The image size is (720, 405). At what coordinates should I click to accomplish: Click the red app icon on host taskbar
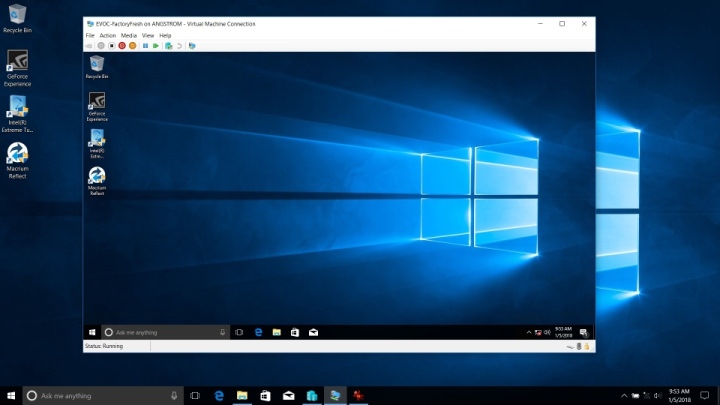[358, 395]
